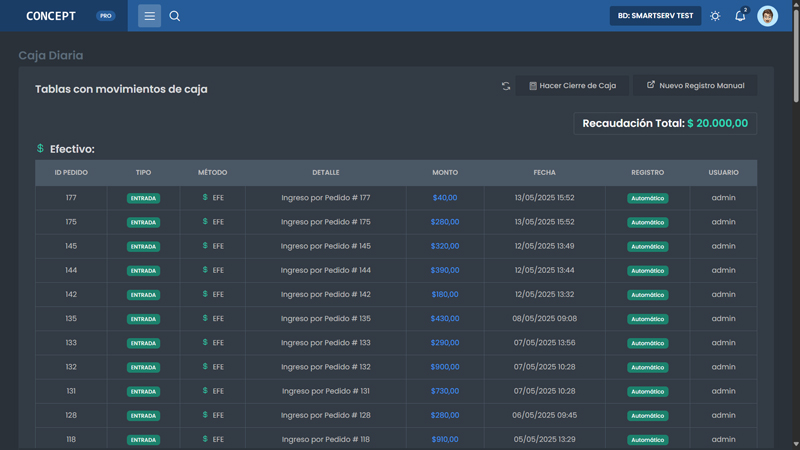Sort by MONTO column header
The image size is (800, 450).
click(445, 173)
